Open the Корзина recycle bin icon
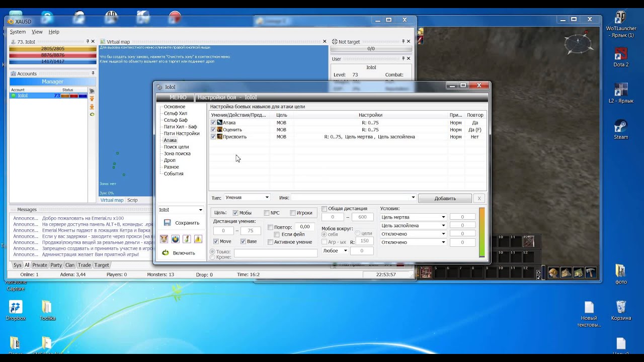Screen dimensions: 644x362 (x=621, y=310)
